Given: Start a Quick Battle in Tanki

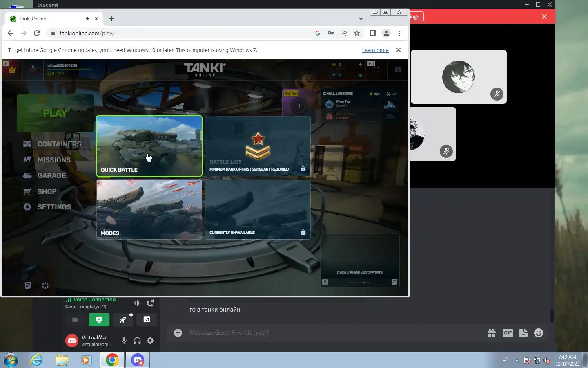Looking at the screenshot, I should pos(149,146).
